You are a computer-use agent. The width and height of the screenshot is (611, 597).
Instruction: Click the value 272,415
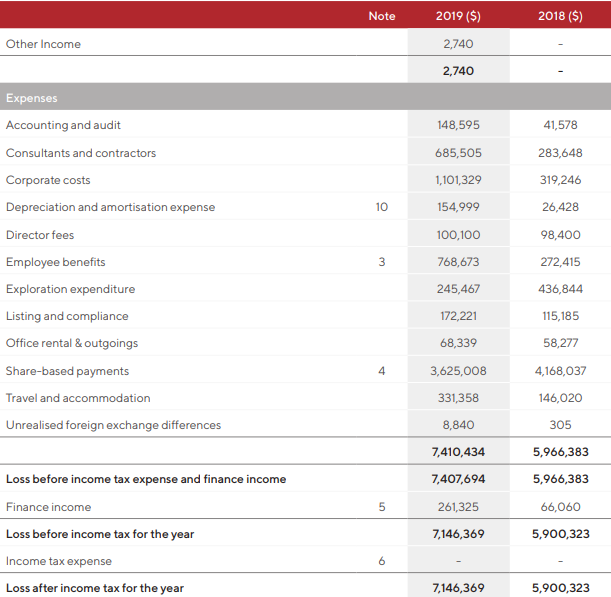click(x=560, y=262)
